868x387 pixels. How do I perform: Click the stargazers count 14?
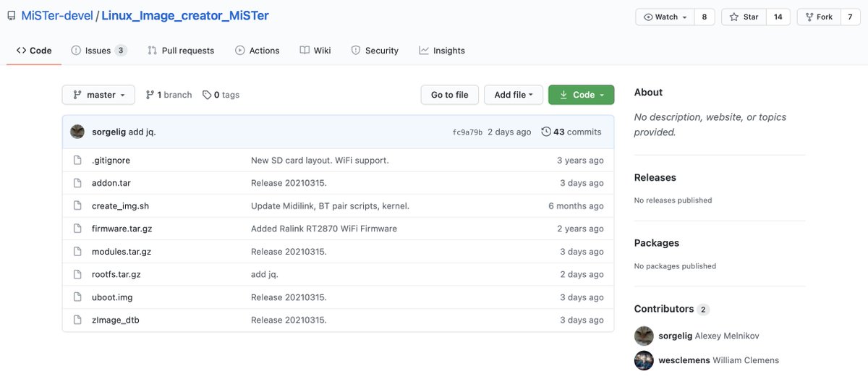pyautogui.click(x=778, y=17)
